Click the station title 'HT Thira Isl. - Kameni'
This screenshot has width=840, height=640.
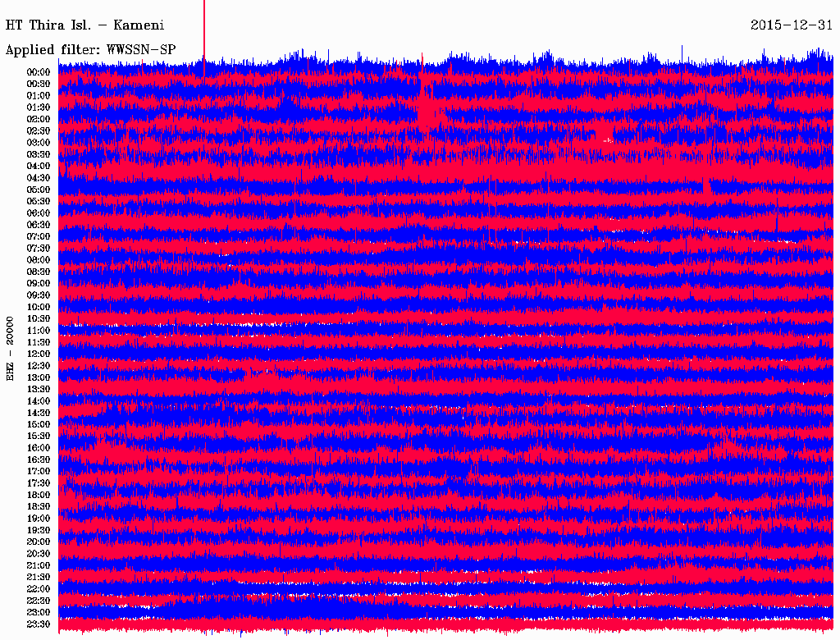pos(84,25)
